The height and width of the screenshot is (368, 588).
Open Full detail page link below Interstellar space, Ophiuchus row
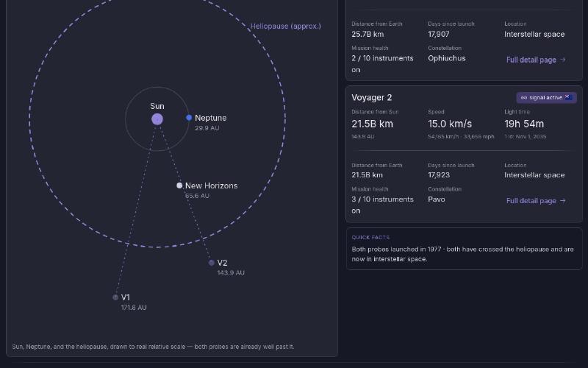536,60
